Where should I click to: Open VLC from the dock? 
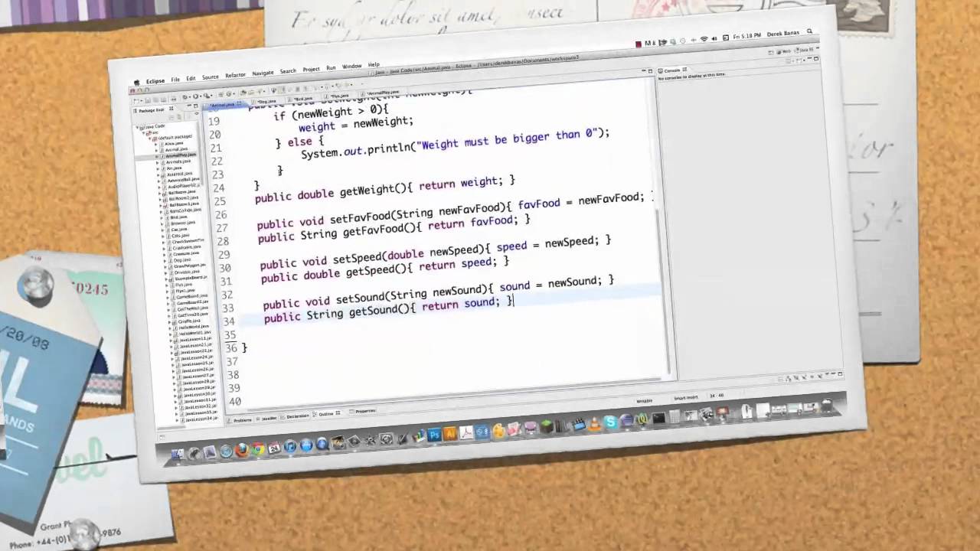(594, 424)
